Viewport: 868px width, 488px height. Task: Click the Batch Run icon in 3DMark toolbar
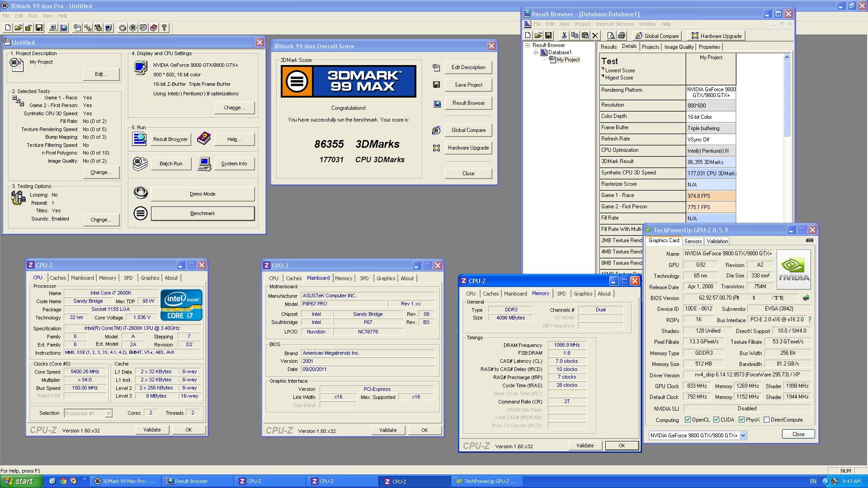tap(143, 28)
